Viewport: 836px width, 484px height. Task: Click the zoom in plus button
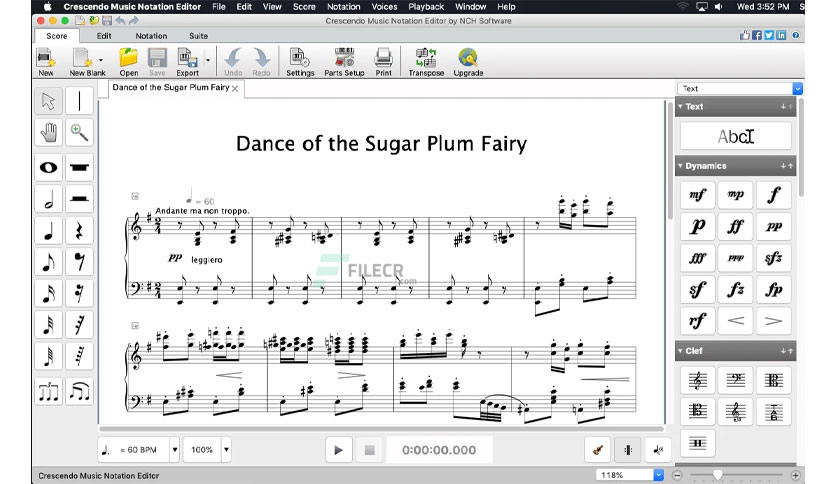[795, 475]
